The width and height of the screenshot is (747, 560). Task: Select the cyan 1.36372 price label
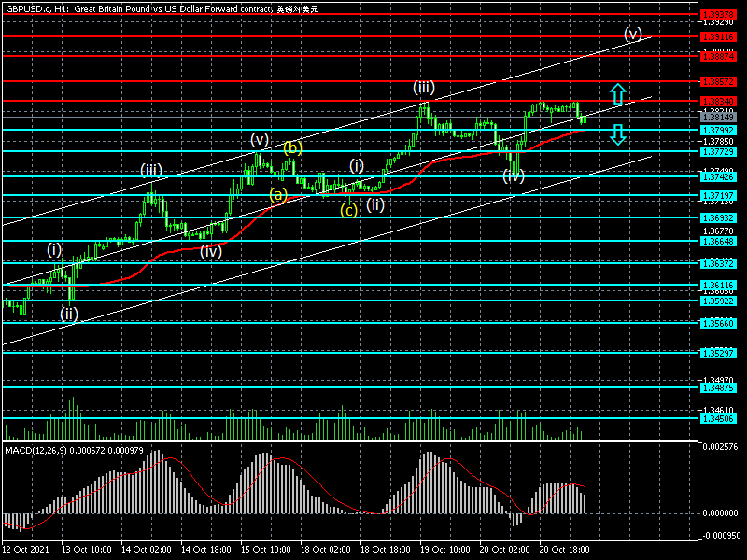tap(718, 263)
